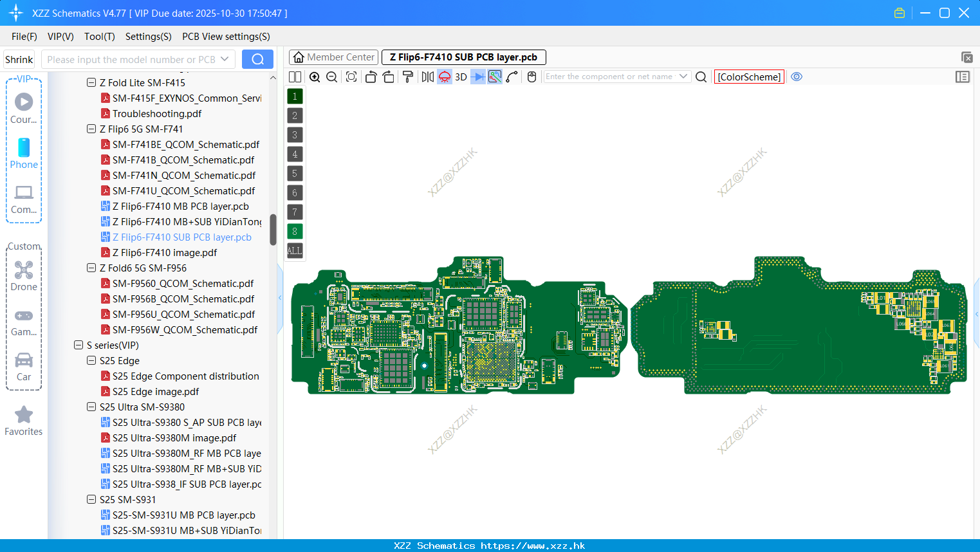Zoom out of the PCB view
This screenshot has width=980, height=552.
pos(332,77)
